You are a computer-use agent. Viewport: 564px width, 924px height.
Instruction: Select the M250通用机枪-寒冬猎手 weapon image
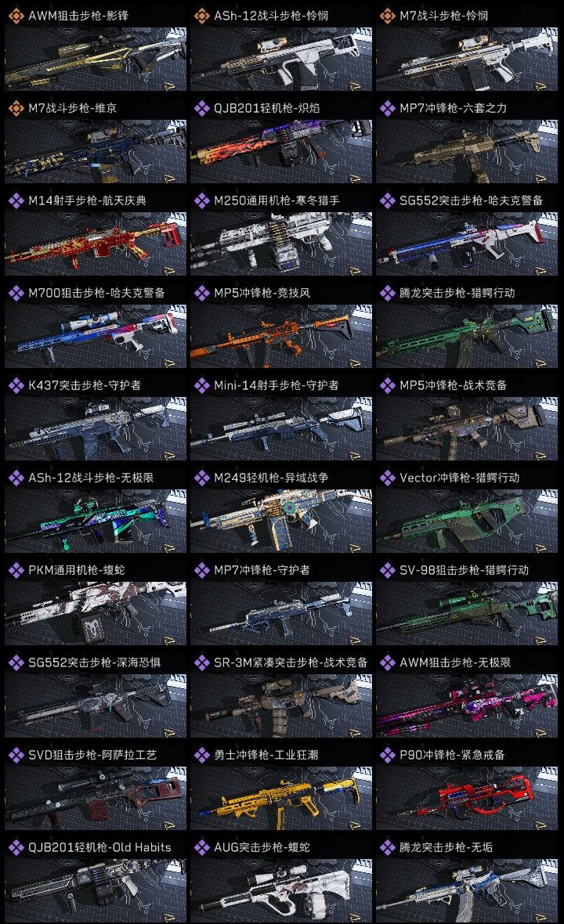[281, 244]
